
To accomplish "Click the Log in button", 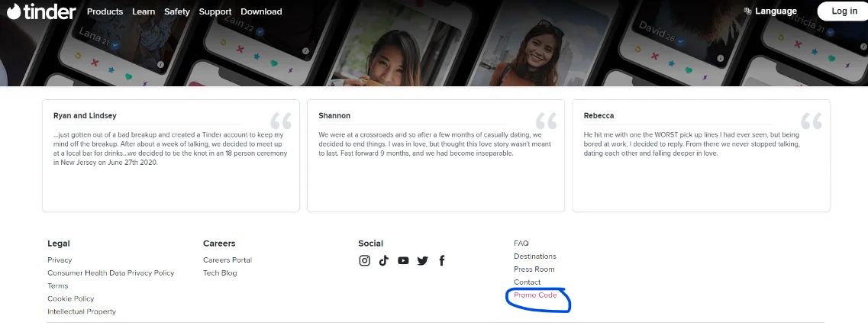I will (844, 11).
